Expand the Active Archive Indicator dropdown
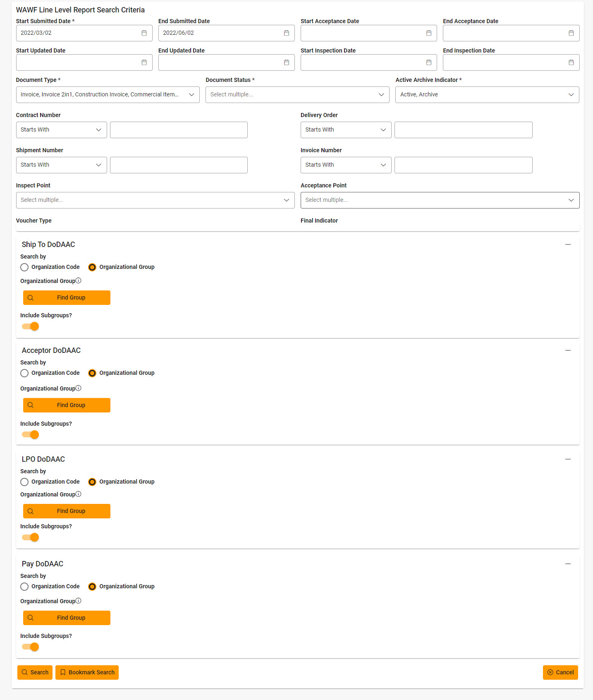 [487, 95]
